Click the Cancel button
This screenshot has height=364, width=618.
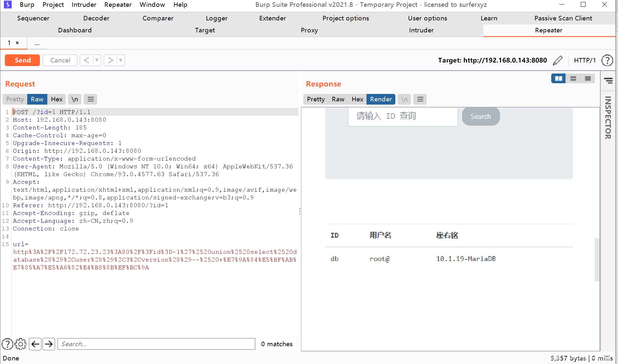(x=60, y=60)
